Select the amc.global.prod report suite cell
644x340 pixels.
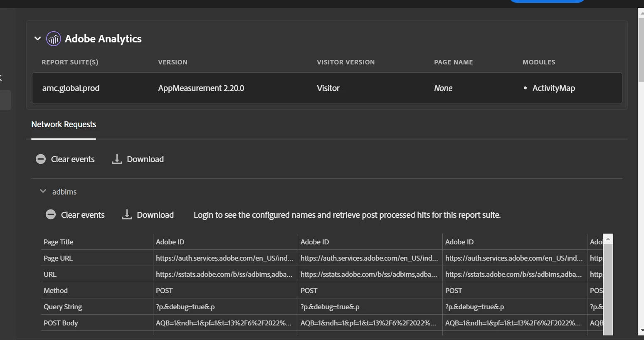71,88
